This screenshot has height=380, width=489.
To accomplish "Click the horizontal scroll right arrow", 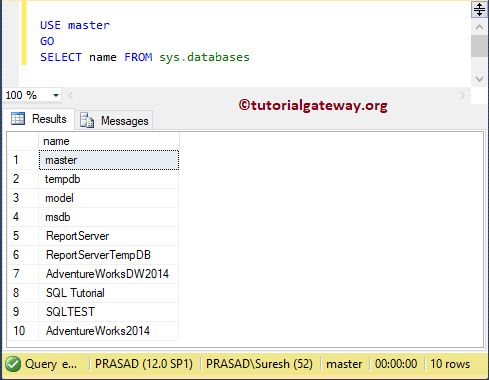I will click(x=462, y=96).
